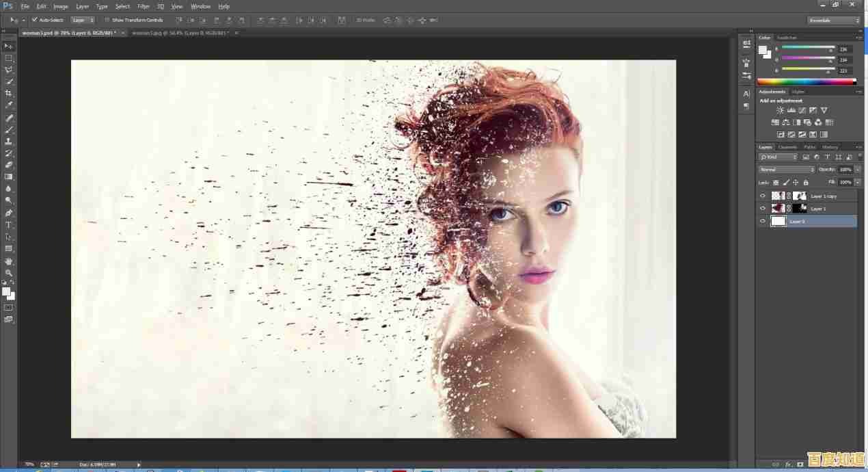Viewport: 868px width, 472px height.
Task: Select the Move tool in toolbar
Action: 8,46
